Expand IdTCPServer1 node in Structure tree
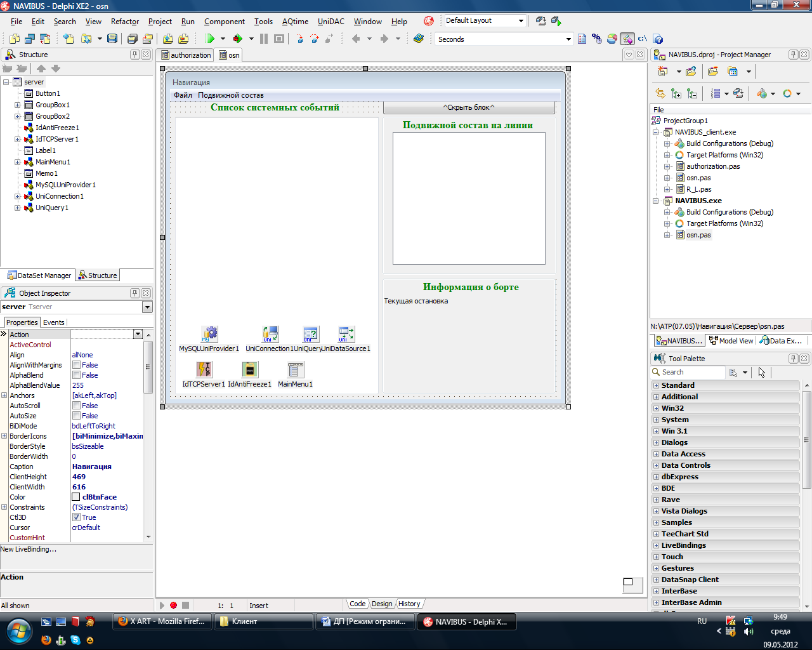 click(18, 139)
